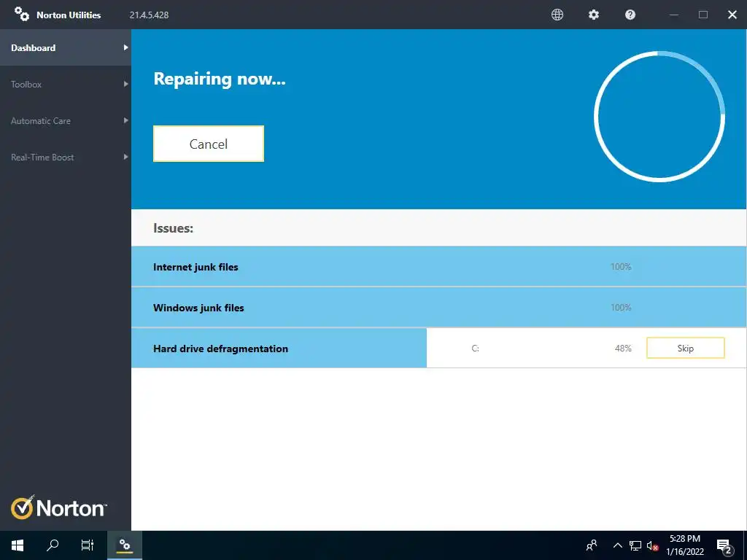This screenshot has height=560, width=747.
Task: Click the Norton Utilities gears logo icon
Action: click(x=21, y=14)
